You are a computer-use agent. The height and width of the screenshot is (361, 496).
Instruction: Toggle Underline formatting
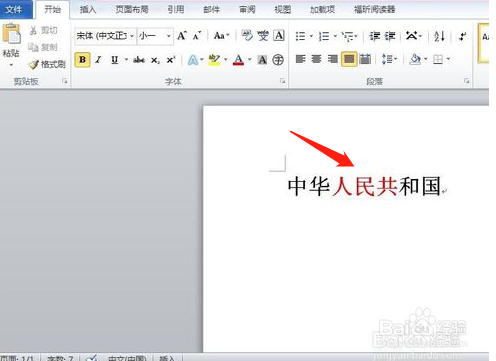115,60
